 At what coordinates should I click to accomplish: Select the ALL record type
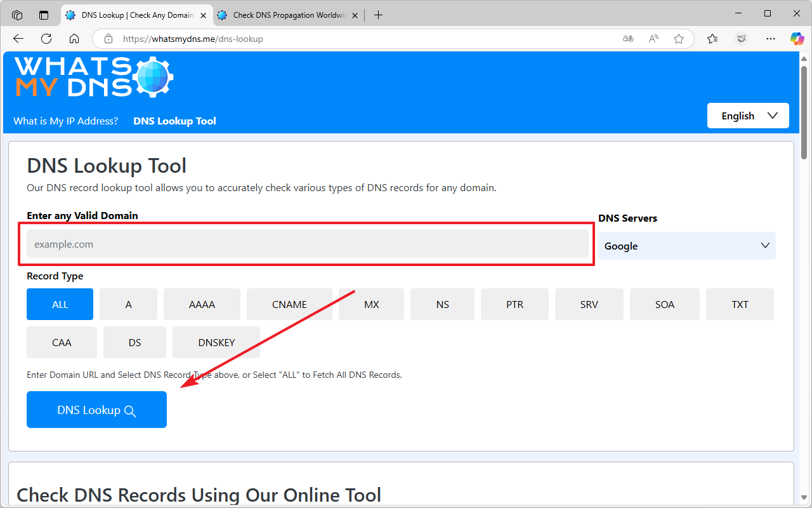click(x=60, y=304)
